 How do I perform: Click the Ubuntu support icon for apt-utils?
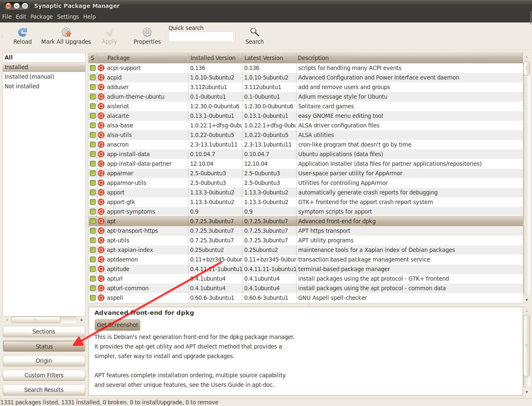click(x=101, y=240)
